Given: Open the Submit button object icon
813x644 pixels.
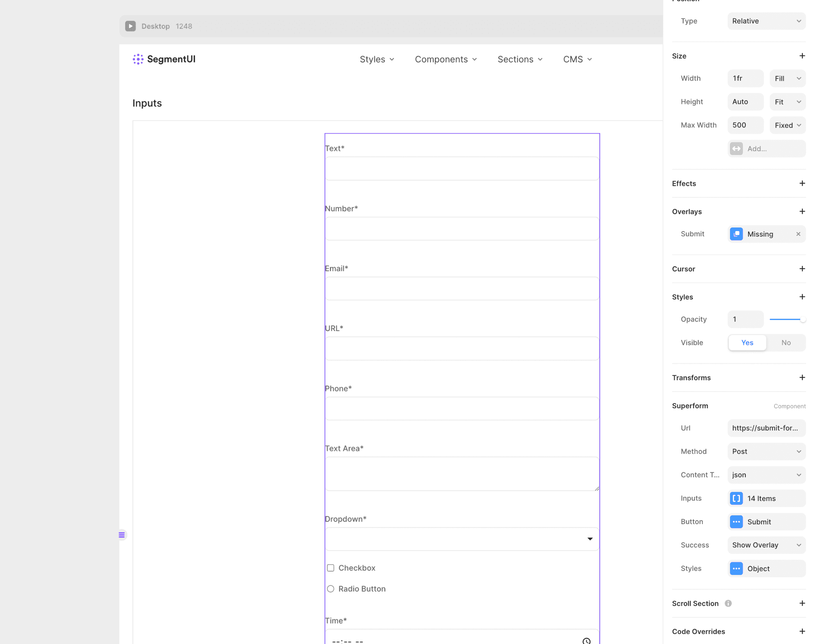Looking at the screenshot, I should [737, 522].
